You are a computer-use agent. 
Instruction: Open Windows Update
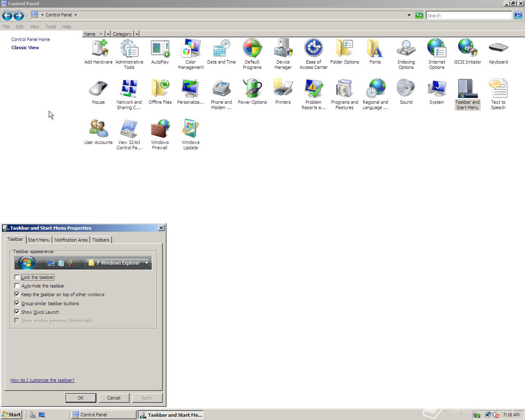[x=191, y=135]
